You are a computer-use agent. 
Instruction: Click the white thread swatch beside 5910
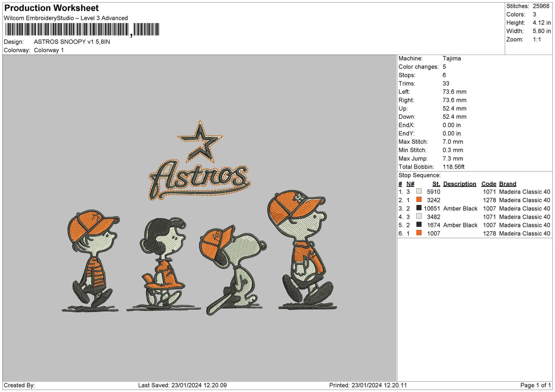point(419,191)
